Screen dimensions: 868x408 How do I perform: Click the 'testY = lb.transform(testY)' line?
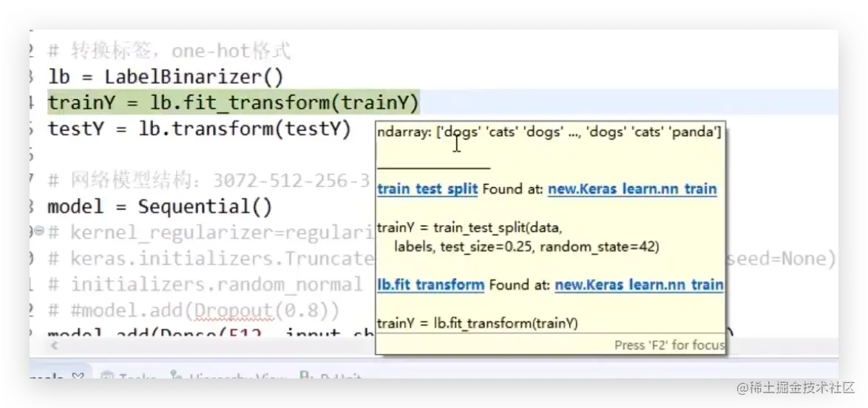click(200, 129)
